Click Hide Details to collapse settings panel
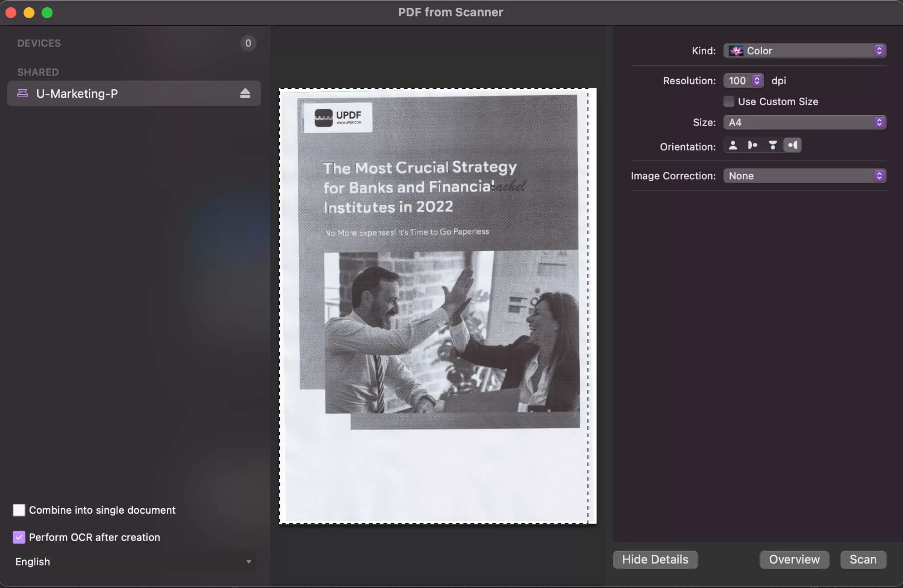Screen dimensions: 903x588 click(655, 560)
